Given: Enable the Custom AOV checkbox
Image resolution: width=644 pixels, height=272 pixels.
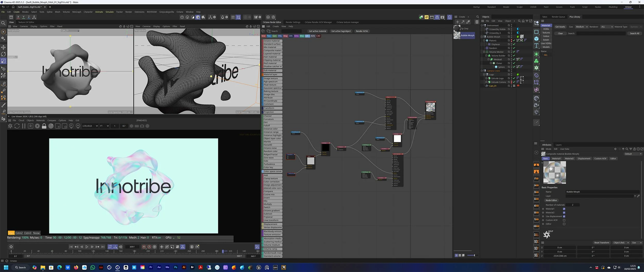Looking at the screenshot, I should [x=564, y=220].
